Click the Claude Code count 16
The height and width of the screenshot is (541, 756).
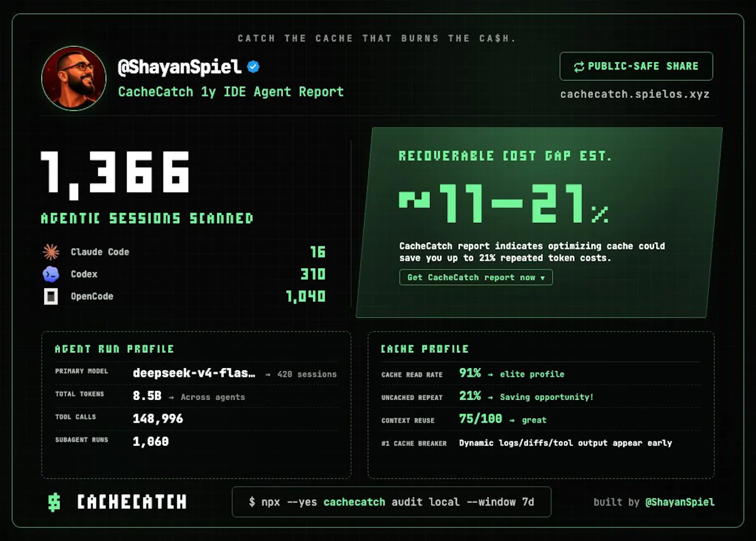(318, 252)
